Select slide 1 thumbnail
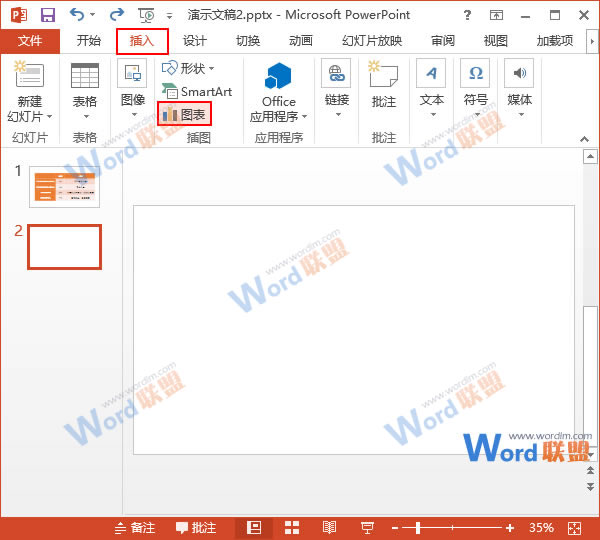The height and width of the screenshot is (540, 600). (x=64, y=187)
